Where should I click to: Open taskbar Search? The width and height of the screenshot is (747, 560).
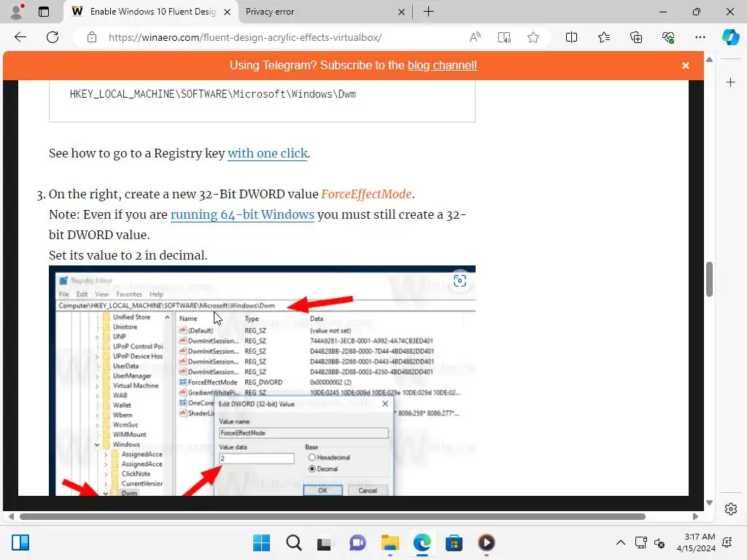[293, 542]
